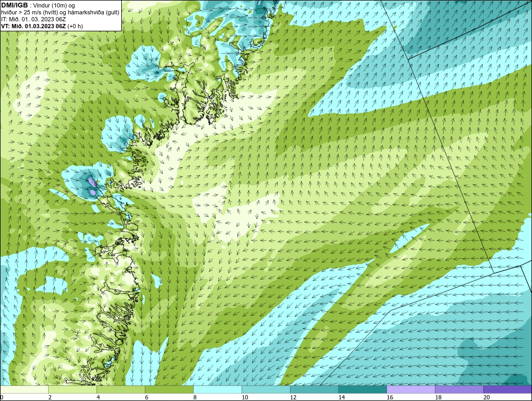This screenshot has height=401, width=532.
Task: Click the legend label '10'
Action: click(x=245, y=397)
